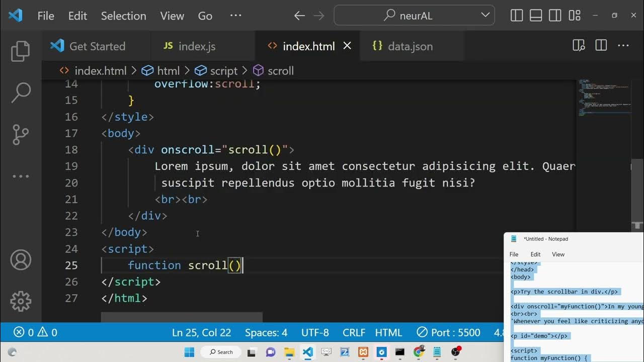Click the Spaces: 4 indentation setting
Image resolution: width=644 pixels, height=362 pixels.
266,332
